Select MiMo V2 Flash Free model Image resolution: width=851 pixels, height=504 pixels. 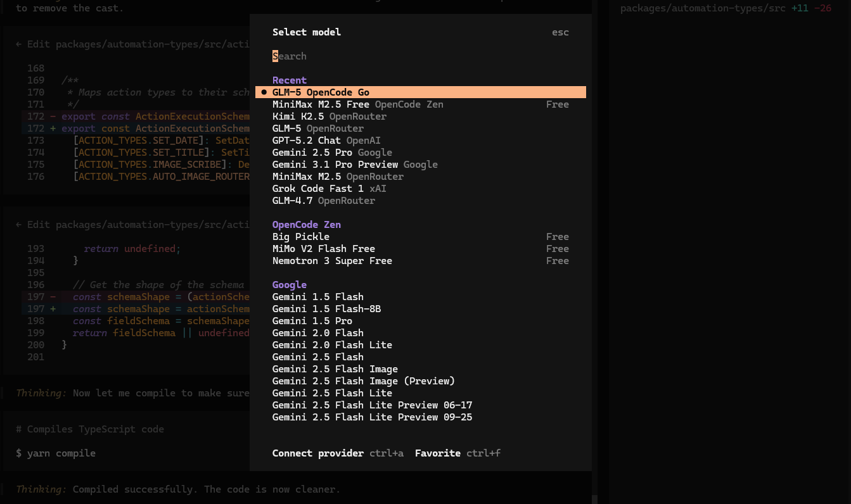click(x=421, y=249)
